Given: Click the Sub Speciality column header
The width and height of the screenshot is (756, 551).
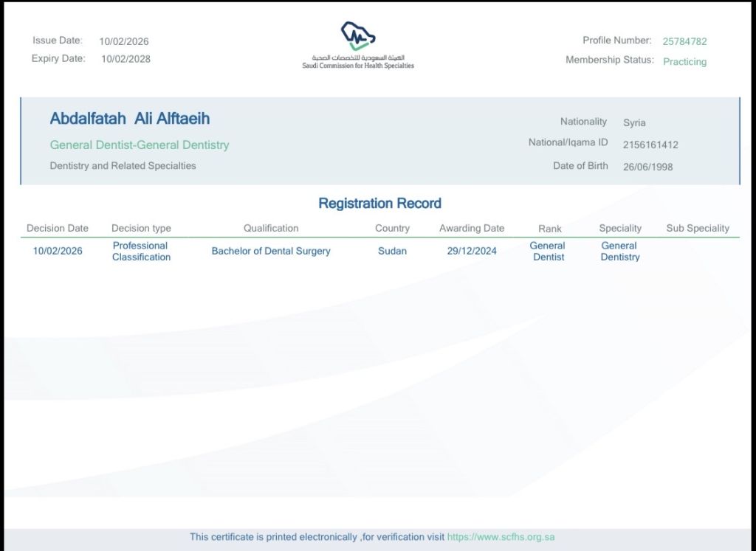Looking at the screenshot, I should point(697,229).
